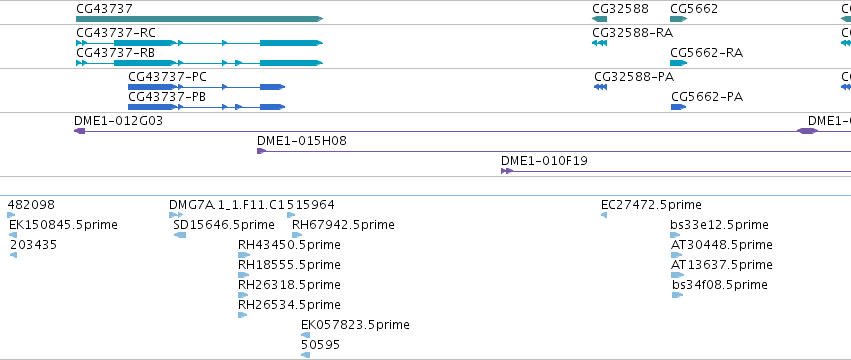Select the EC27472.5prime EST marker
Screen dimensions: 851x360
604,216
